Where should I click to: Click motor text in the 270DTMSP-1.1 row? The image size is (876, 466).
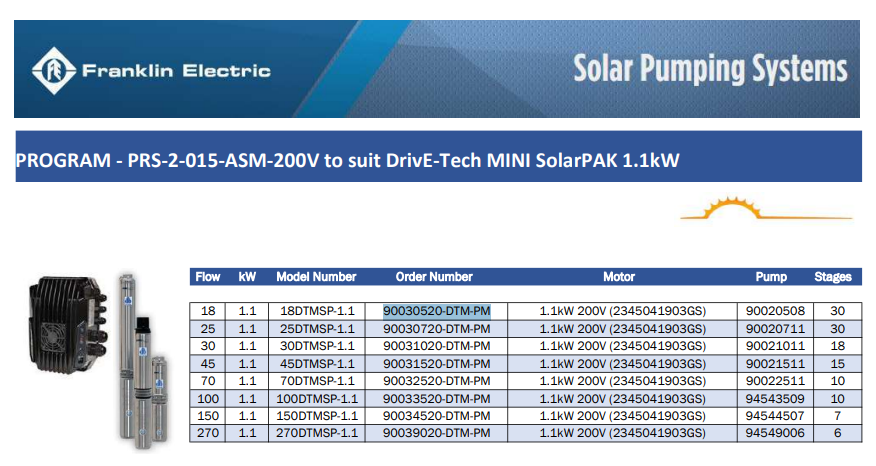(622, 433)
